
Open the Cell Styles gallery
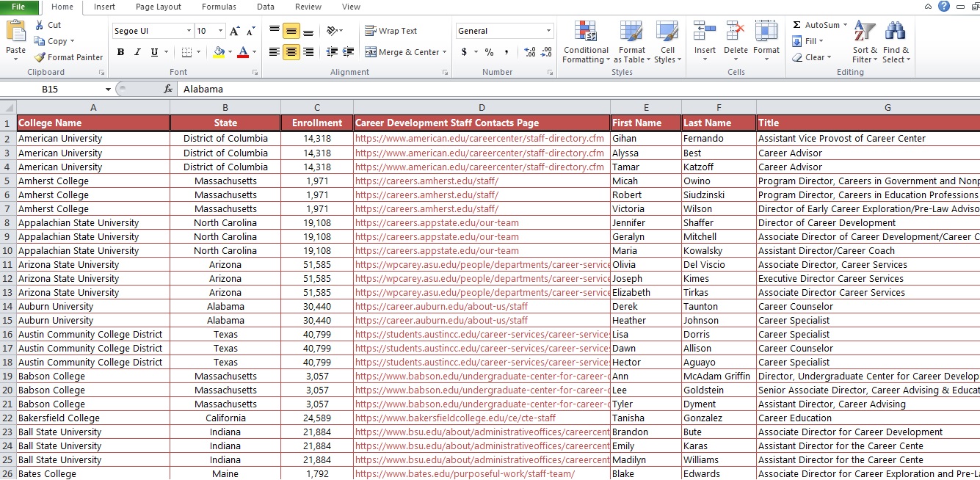point(667,43)
